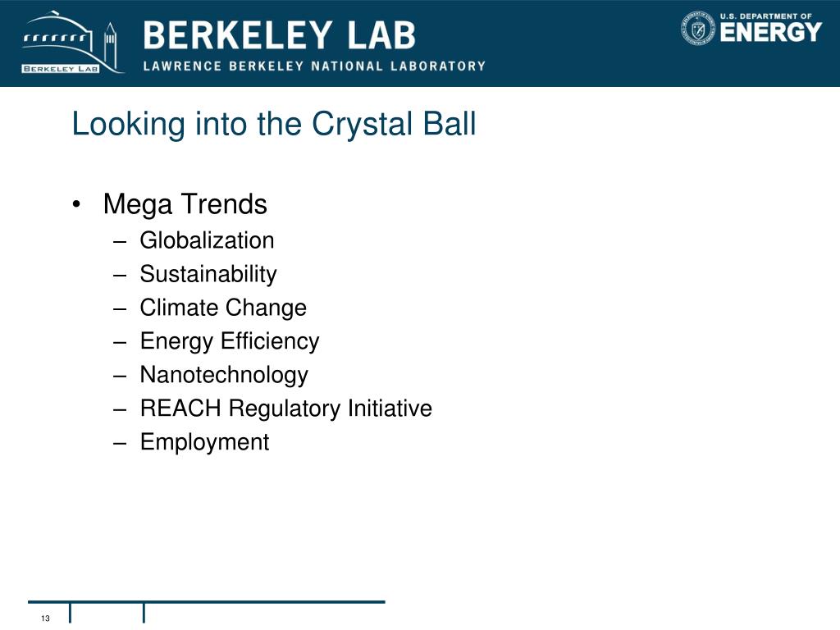
Task: Select the Nanotechnology list item
Action: coord(224,376)
